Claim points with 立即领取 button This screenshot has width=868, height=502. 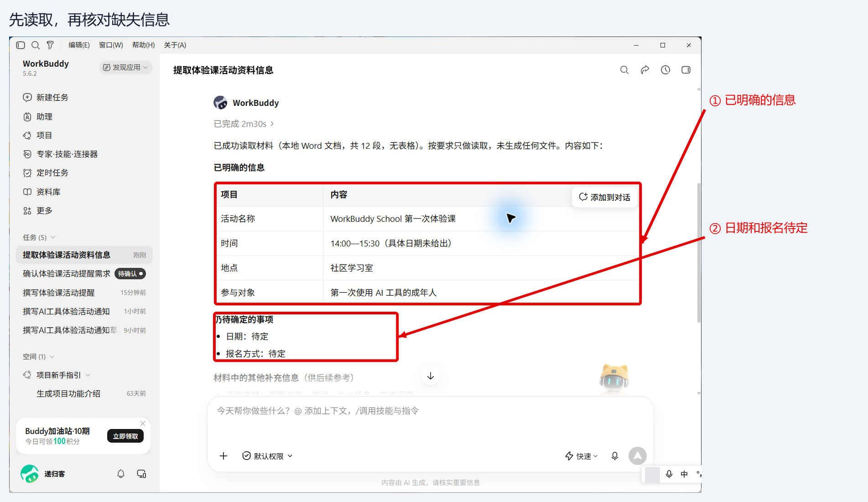125,436
